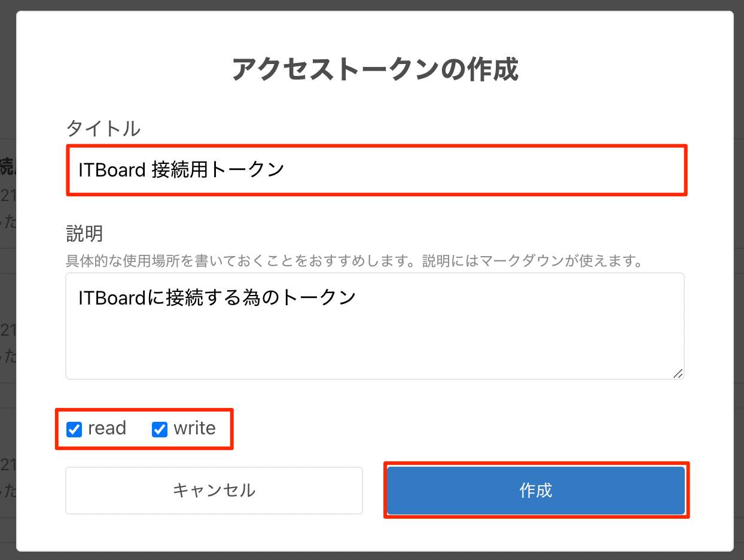The width and height of the screenshot is (744, 560).
Task: Click the 説明 field label
Action: 84,233
